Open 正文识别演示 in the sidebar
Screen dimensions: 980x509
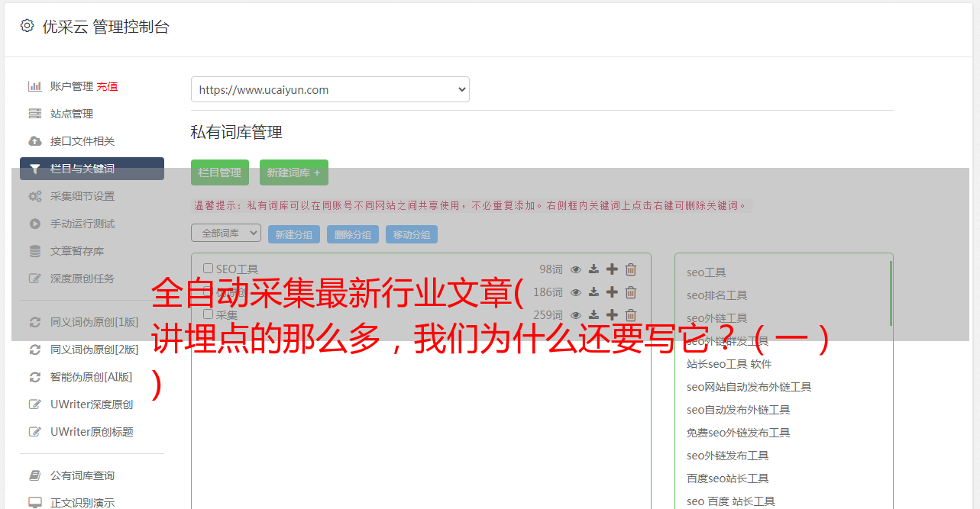pyautogui.click(x=82, y=503)
